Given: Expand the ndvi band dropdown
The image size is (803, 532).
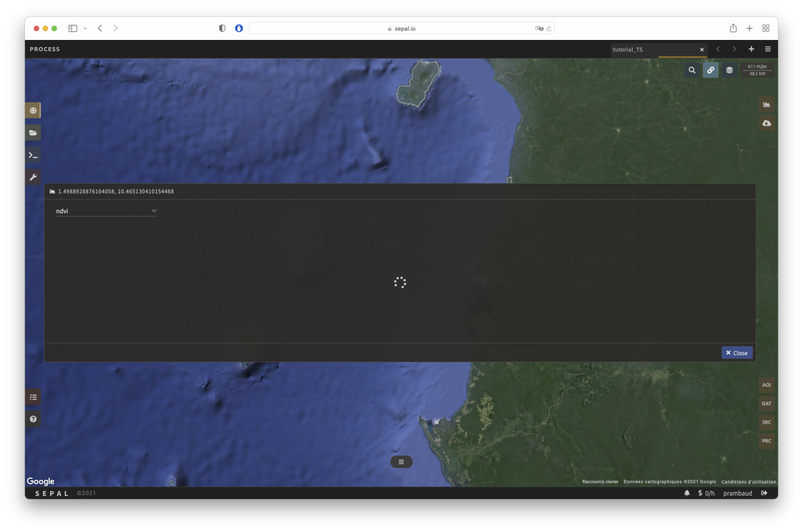Looking at the screenshot, I should [x=106, y=211].
